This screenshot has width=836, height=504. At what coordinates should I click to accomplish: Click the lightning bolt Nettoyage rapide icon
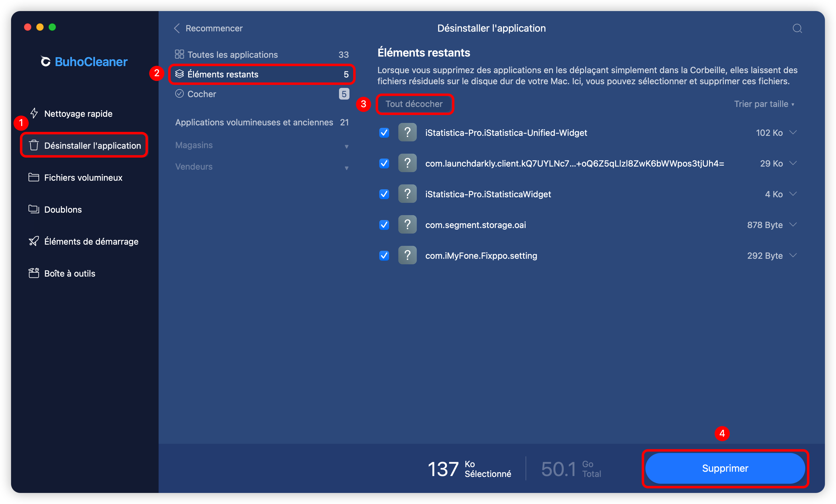[34, 113]
